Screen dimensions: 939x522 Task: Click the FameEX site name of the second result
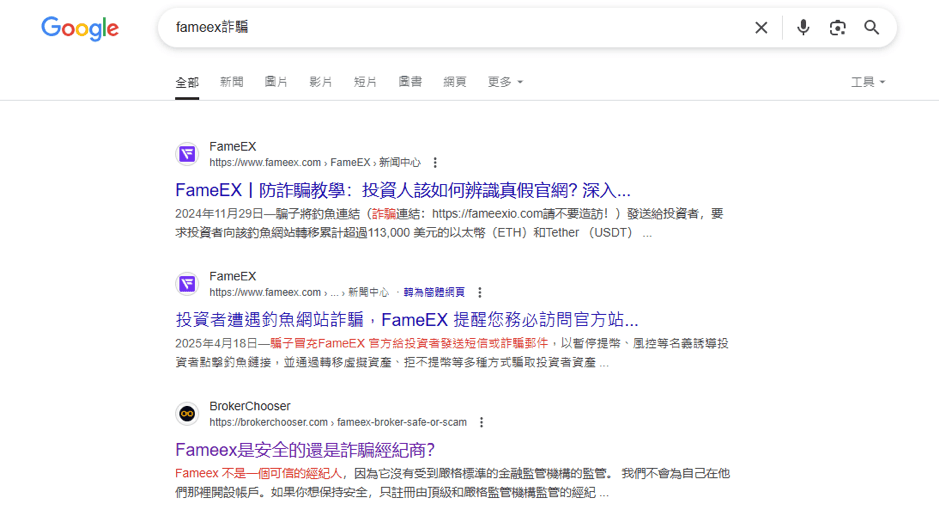pos(232,277)
